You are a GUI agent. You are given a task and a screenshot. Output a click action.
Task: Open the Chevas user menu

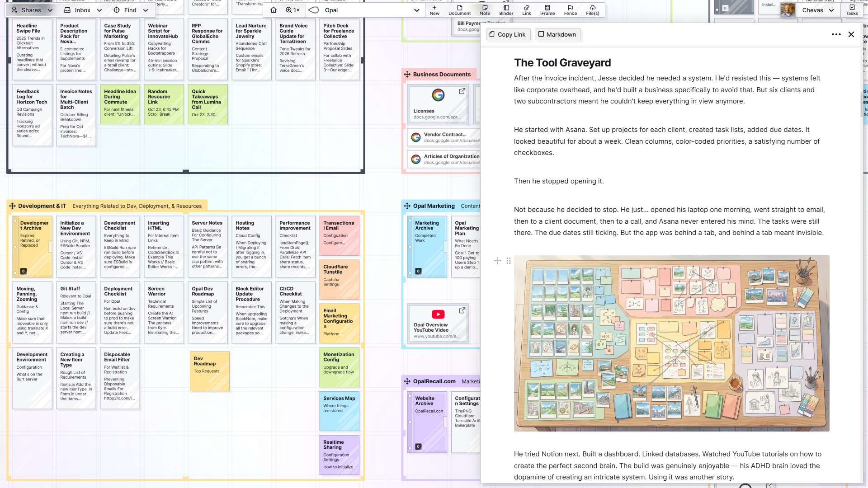tap(818, 10)
